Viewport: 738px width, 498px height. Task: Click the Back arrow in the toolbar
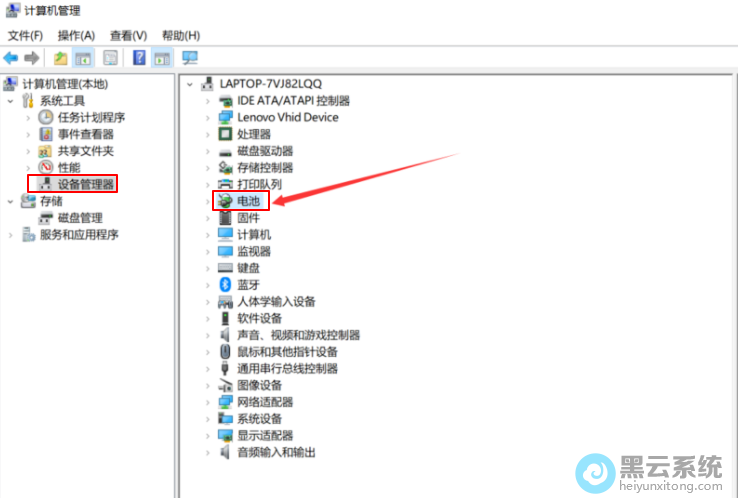tap(11, 58)
